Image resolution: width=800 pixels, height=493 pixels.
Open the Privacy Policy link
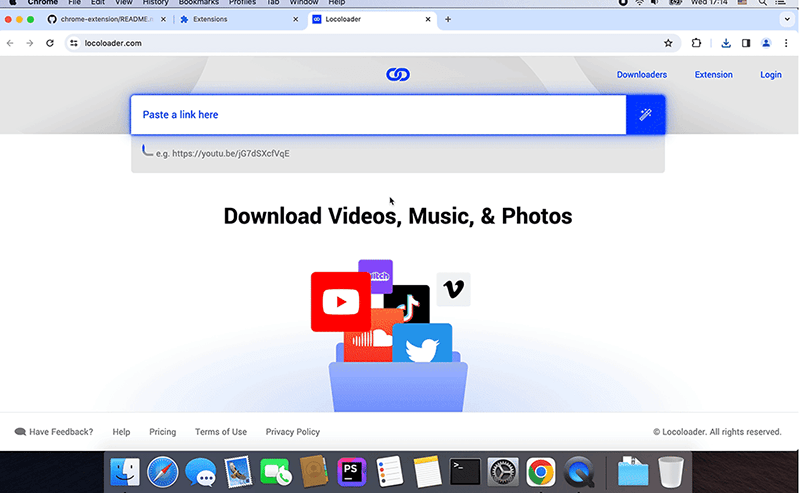click(x=292, y=432)
